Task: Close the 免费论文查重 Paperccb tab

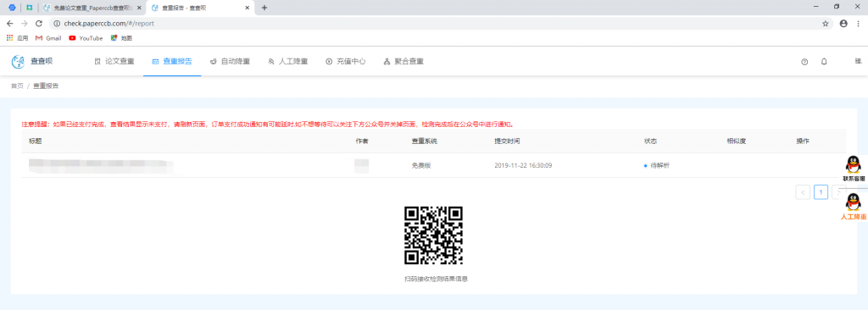Action: 138,8
